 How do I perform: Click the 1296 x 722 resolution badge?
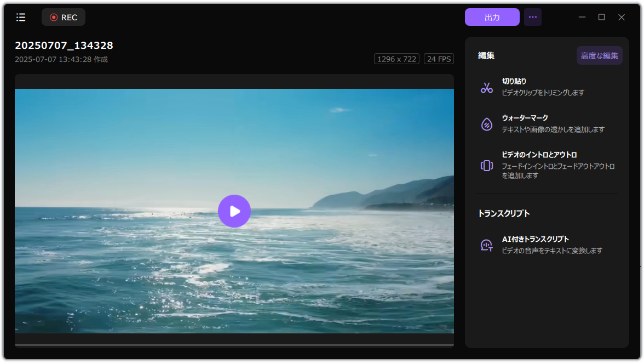point(396,59)
